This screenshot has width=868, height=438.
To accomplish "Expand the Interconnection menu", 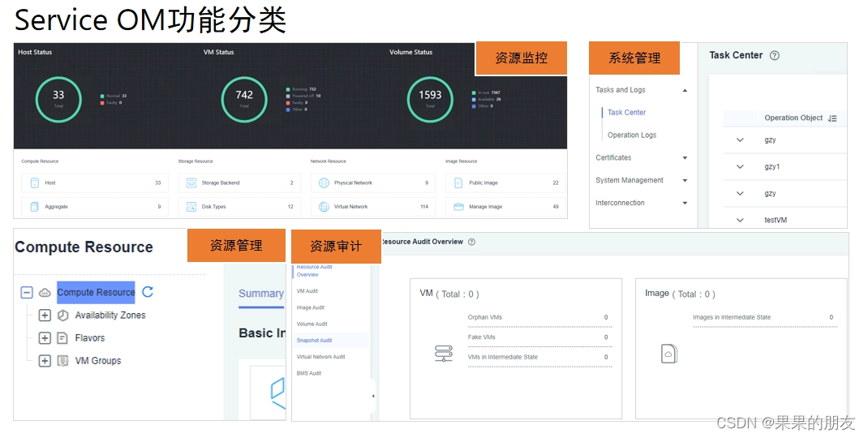I will coord(685,204).
